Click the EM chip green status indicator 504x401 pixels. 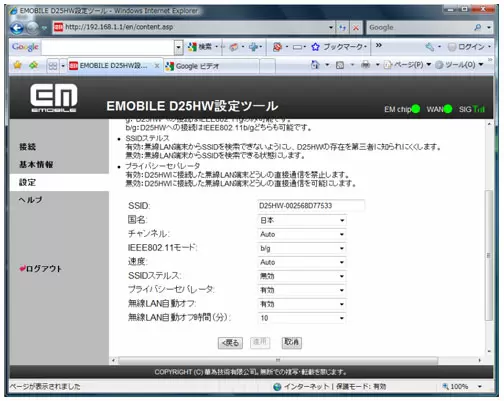(x=416, y=109)
